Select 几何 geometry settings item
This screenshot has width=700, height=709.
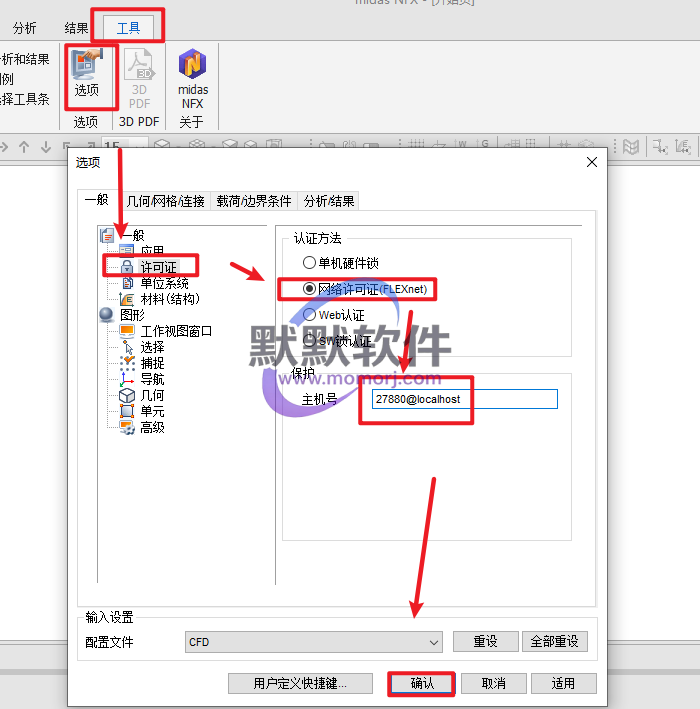(152, 395)
